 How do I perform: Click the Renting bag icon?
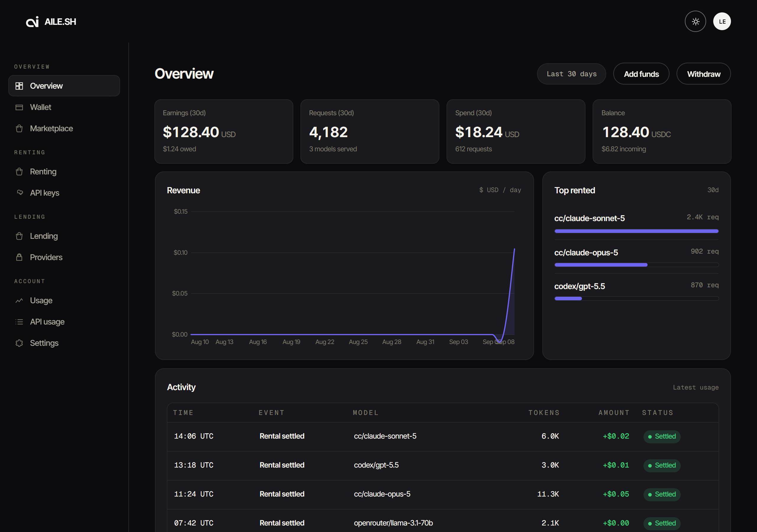click(x=19, y=172)
